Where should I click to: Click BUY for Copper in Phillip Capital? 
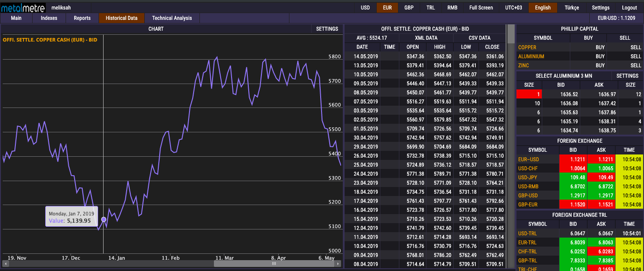[x=600, y=47]
